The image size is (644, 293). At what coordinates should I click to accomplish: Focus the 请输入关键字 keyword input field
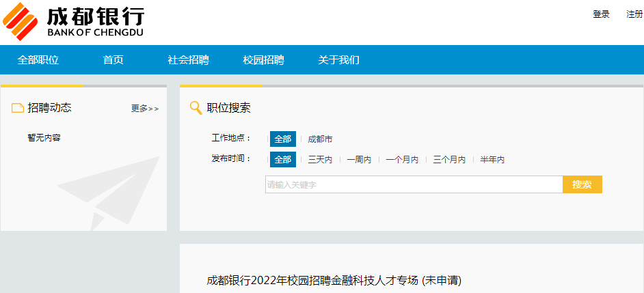pyautogui.click(x=414, y=184)
